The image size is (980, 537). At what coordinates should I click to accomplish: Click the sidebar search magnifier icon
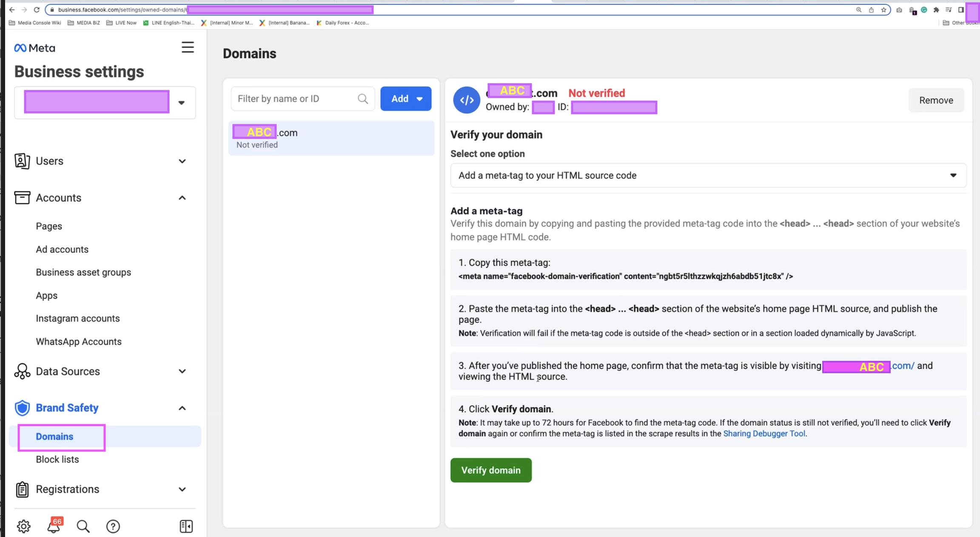(83, 526)
